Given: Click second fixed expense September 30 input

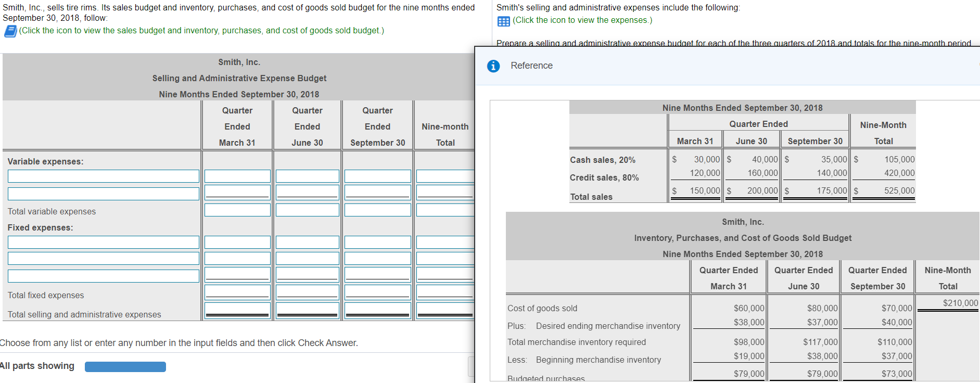Looking at the screenshot, I should click(x=378, y=258).
